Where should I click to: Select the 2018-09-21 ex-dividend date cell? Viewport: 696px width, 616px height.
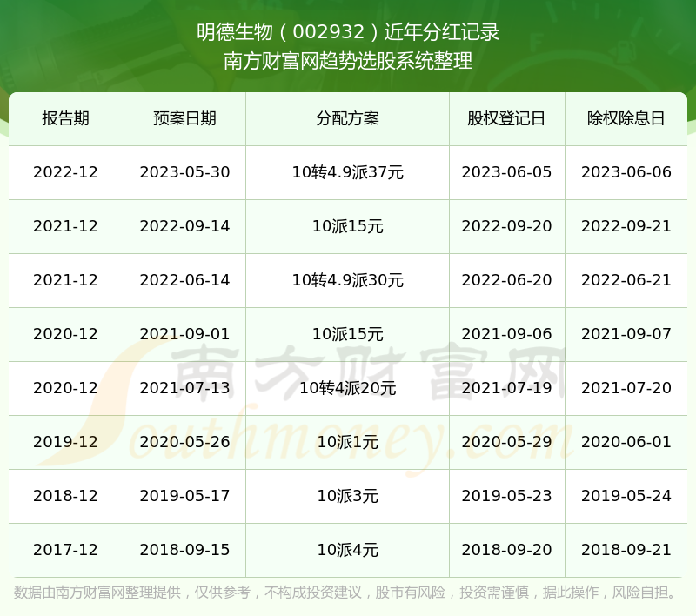coord(626,550)
